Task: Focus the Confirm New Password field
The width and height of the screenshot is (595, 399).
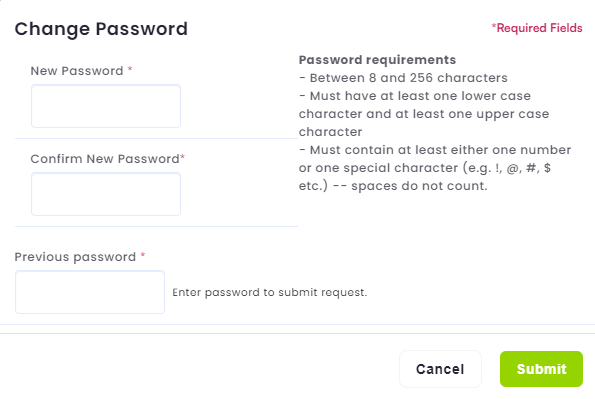Action: tap(106, 194)
